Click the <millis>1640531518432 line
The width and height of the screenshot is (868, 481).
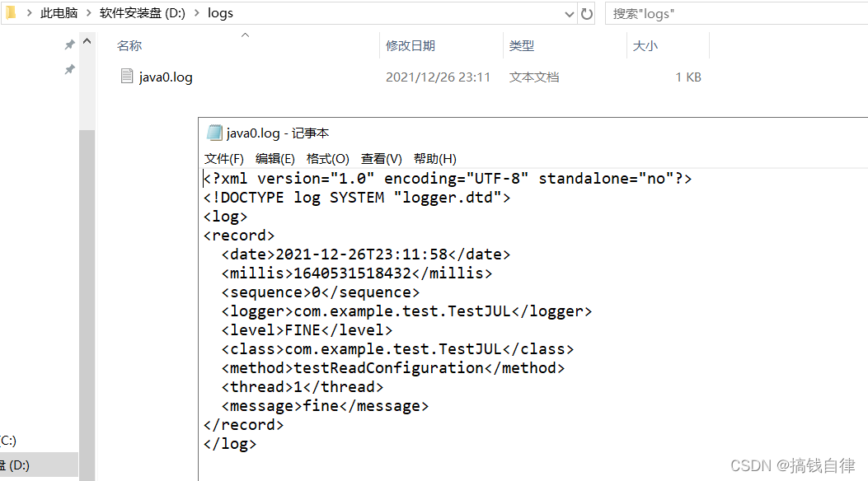pyautogui.click(x=356, y=273)
